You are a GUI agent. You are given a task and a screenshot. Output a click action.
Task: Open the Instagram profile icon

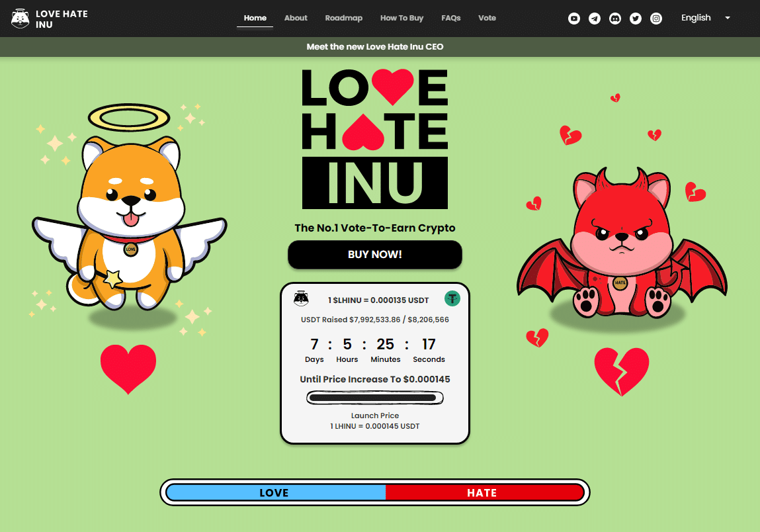pyautogui.click(x=656, y=19)
